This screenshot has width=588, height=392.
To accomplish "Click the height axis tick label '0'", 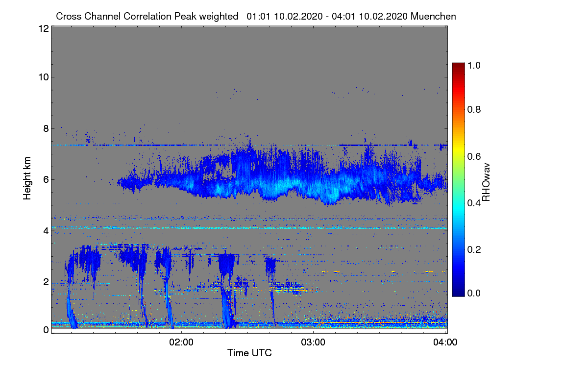I will [x=46, y=330].
